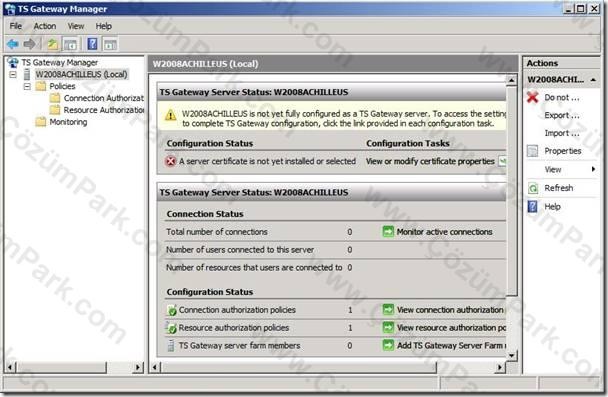
Task: Click the Policies folder icon
Action: pyautogui.click(x=41, y=86)
